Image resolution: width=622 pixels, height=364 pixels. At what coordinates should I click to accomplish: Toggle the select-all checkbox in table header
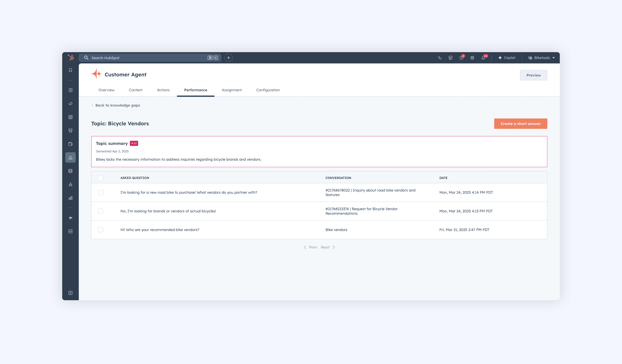[x=100, y=178]
